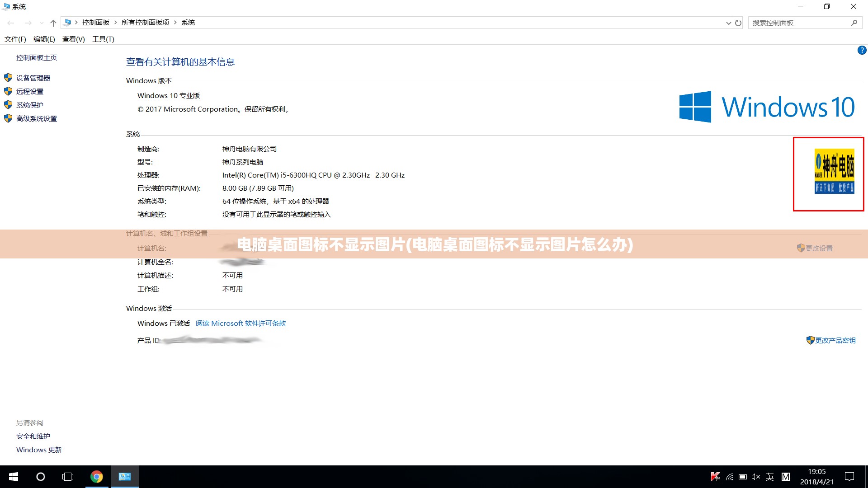
Task: Click the search magnifier icon
Action: [854, 23]
